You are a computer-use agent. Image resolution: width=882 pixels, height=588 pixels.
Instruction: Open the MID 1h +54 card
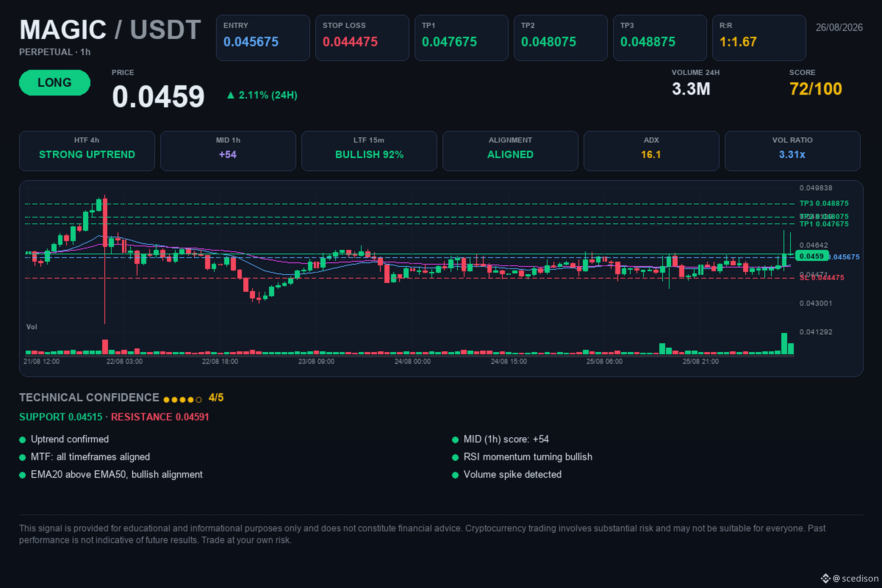coord(228,151)
